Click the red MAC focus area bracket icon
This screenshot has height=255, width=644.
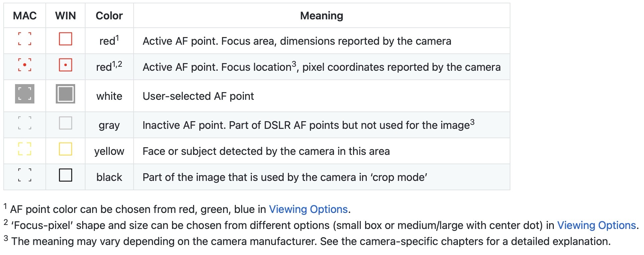pos(25,39)
